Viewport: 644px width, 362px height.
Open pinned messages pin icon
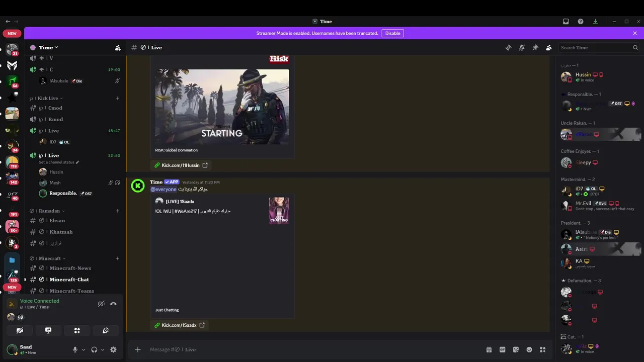[x=535, y=48]
